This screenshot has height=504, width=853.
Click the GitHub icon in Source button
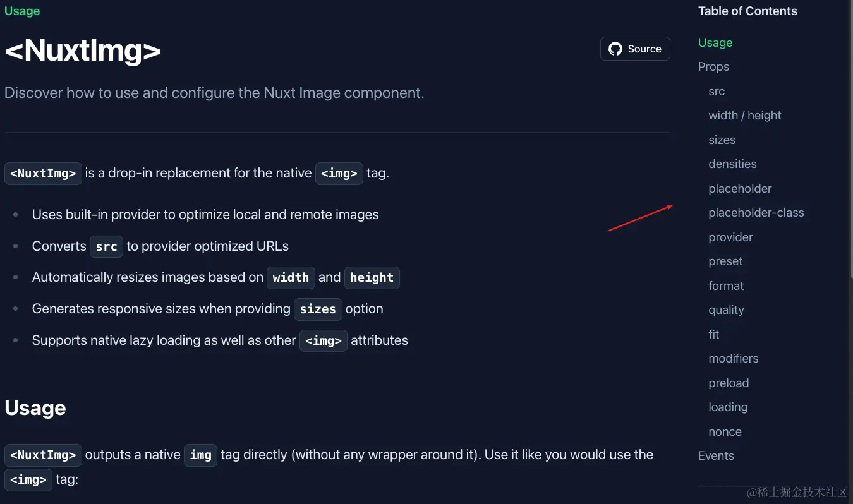click(x=615, y=49)
